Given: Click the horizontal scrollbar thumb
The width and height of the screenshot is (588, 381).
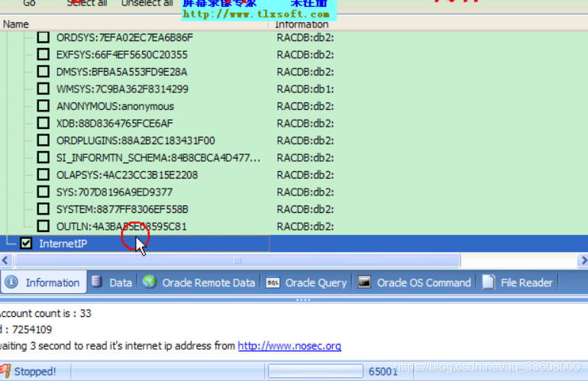Looking at the screenshot, I should pyautogui.click(x=237, y=260).
